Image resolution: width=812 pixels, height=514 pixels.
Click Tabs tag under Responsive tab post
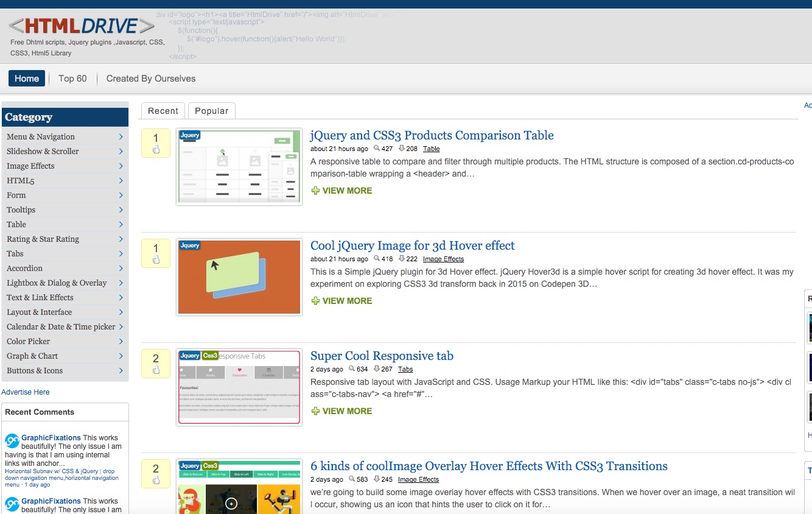point(405,369)
